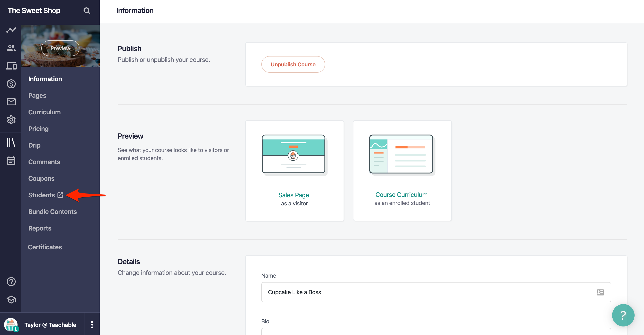This screenshot has height=335, width=644.
Task: Click the Bio input field
Action: point(436,331)
